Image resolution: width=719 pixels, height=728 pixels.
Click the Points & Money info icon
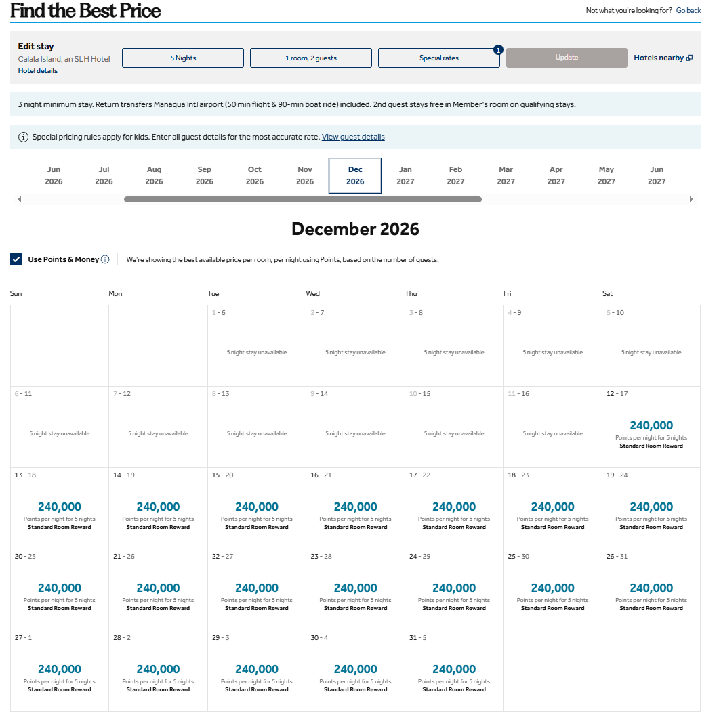[105, 259]
